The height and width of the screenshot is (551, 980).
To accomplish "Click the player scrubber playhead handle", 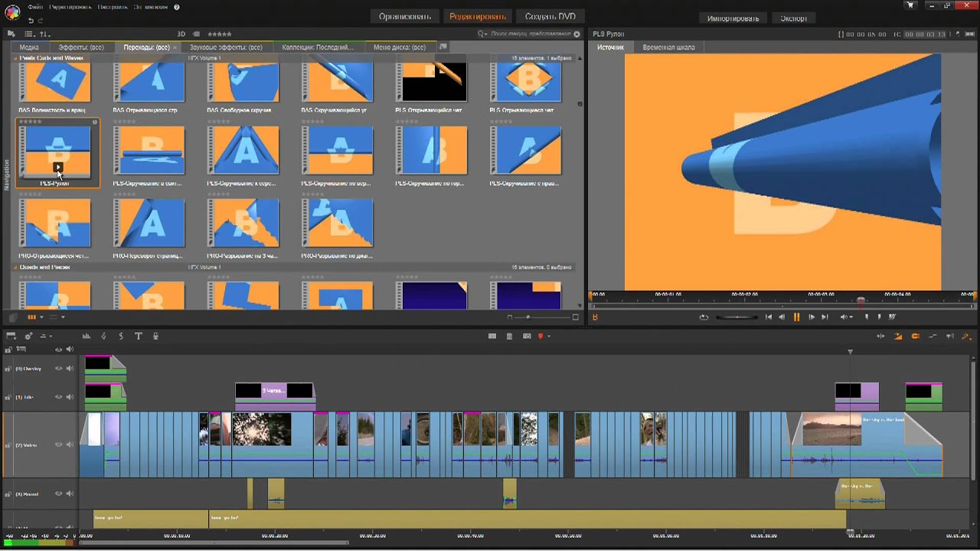I will click(861, 301).
